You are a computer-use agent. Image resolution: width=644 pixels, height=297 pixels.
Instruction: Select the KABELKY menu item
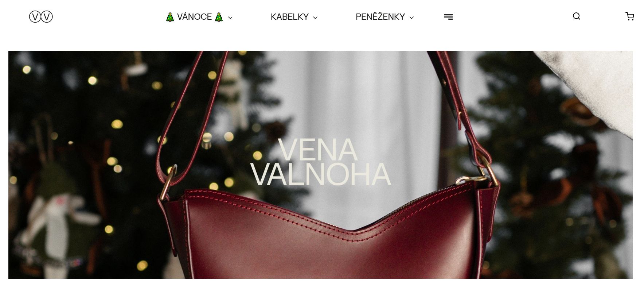(290, 17)
